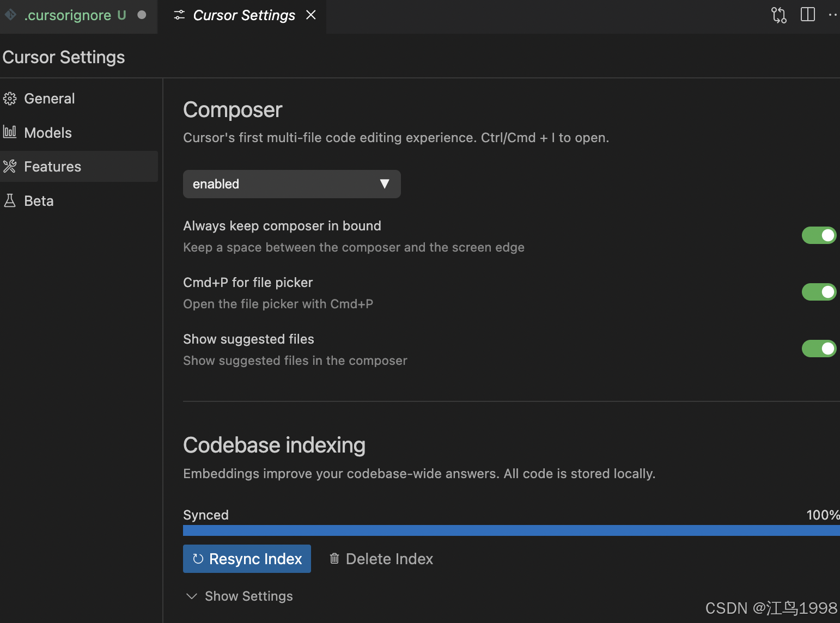Click the settings sliders icon on the tab

tap(179, 15)
